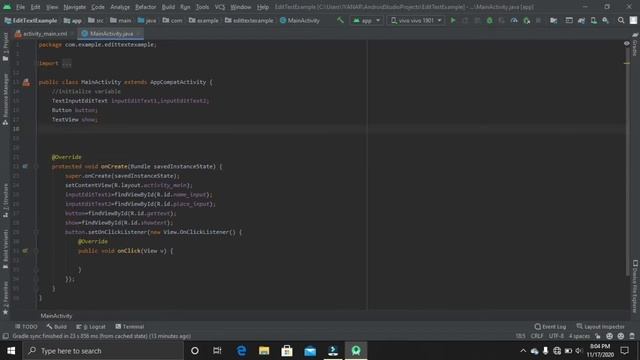Open the AVD Manager phone icon

pyautogui.click(x=593, y=20)
